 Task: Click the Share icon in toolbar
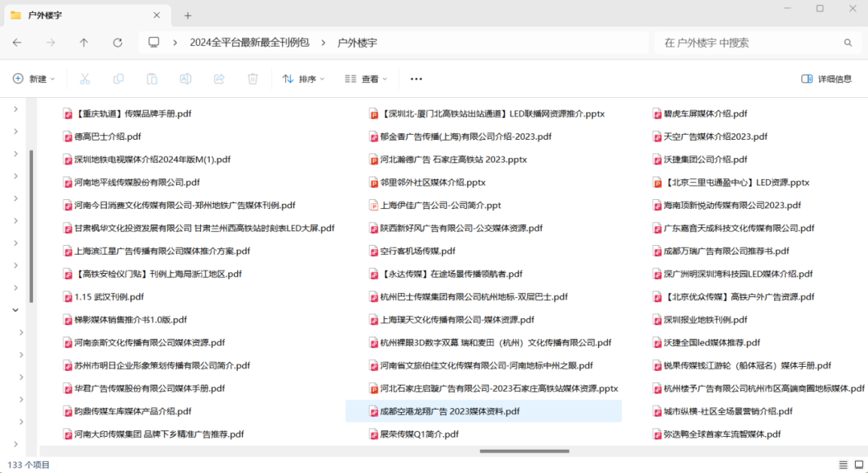[x=219, y=80]
